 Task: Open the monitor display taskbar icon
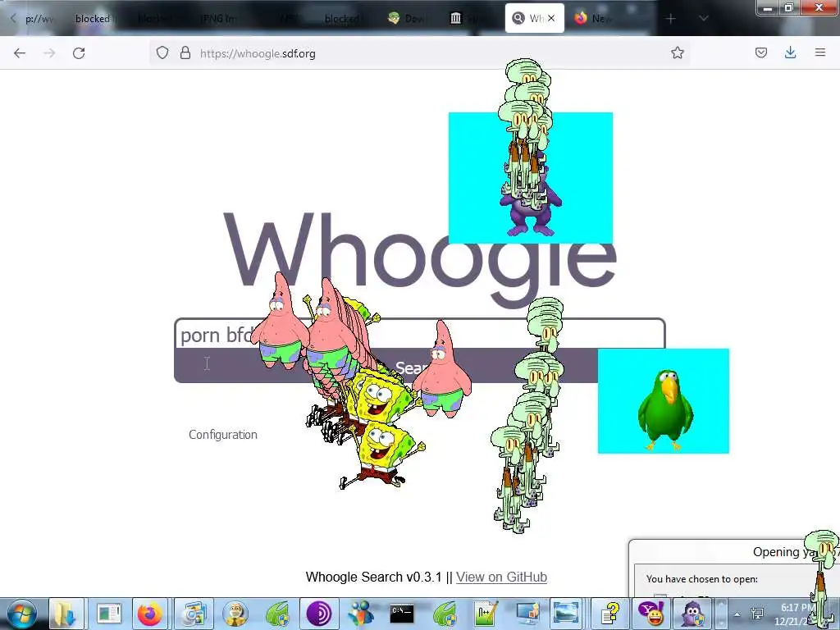click(x=527, y=614)
